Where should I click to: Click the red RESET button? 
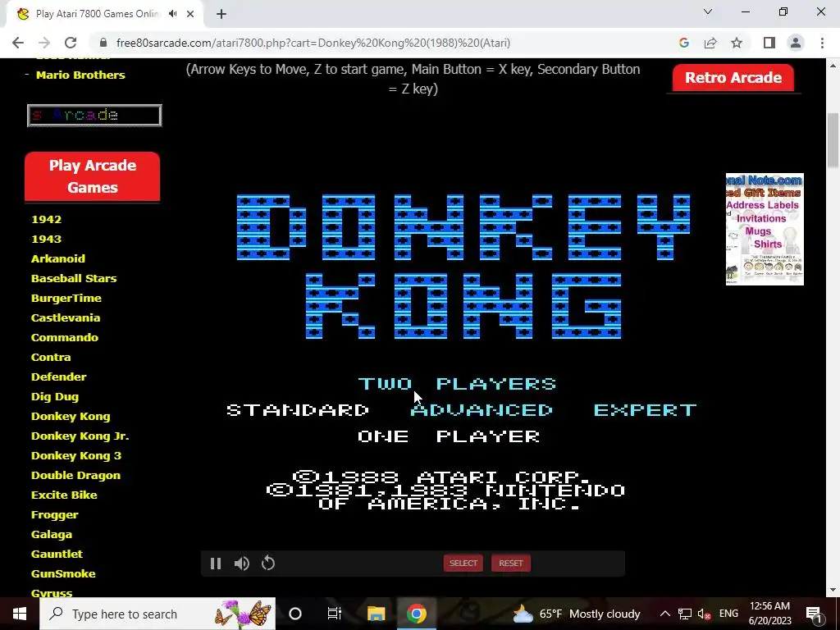pyautogui.click(x=510, y=563)
